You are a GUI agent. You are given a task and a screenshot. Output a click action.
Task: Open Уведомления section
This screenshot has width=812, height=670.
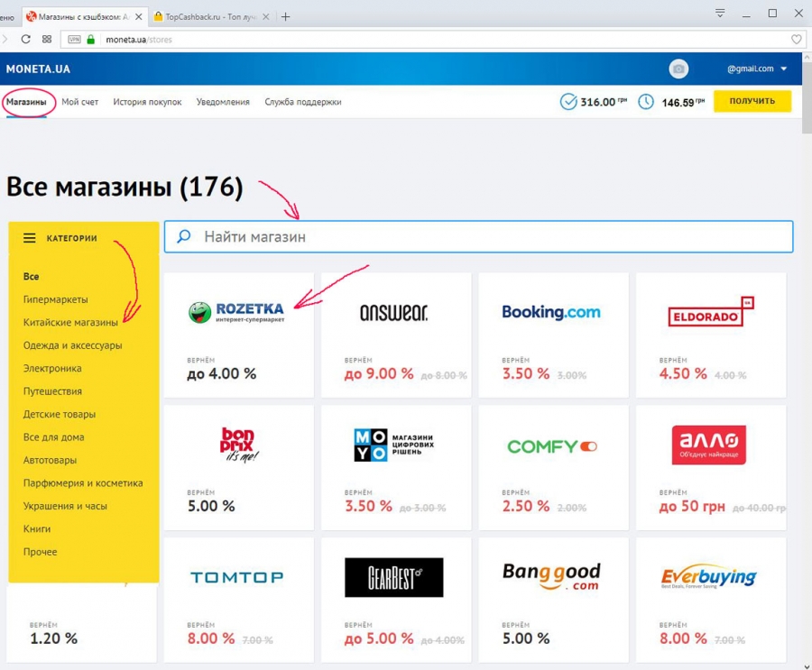[223, 102]
